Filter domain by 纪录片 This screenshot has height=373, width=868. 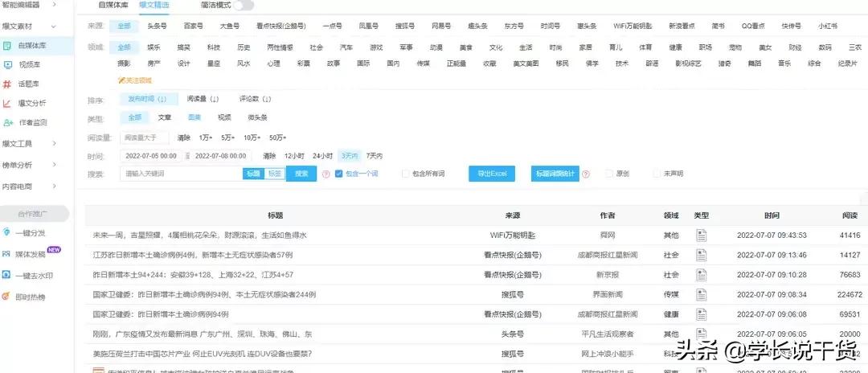pyautogui.click(x=848, y=64)
